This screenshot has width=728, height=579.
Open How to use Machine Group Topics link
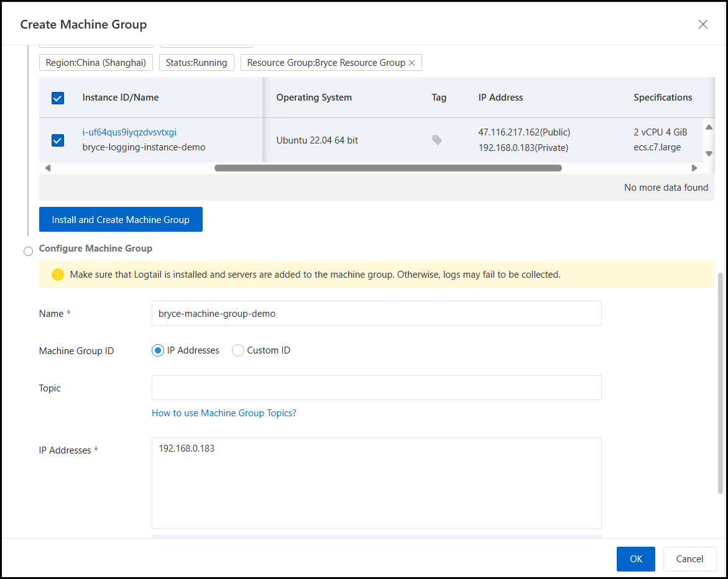click(x=224, y=413)
